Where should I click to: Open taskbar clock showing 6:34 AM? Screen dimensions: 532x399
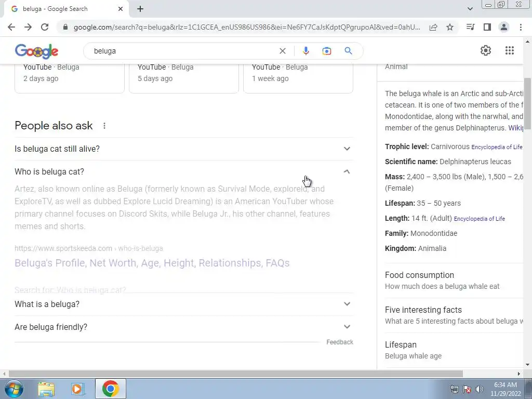click(505, 389)
